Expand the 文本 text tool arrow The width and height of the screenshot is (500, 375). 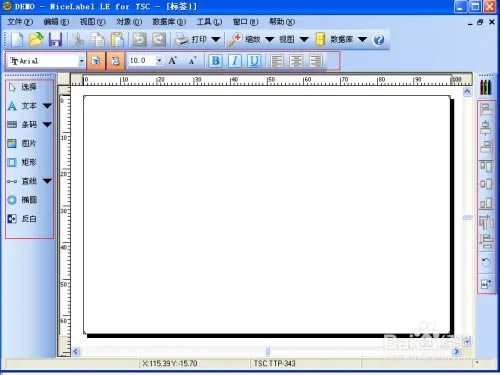click(x=47, y=106)
